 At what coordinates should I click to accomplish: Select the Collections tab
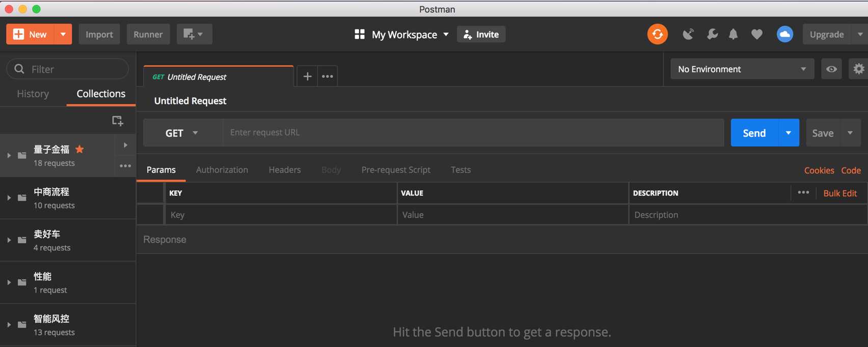(101, 94)
